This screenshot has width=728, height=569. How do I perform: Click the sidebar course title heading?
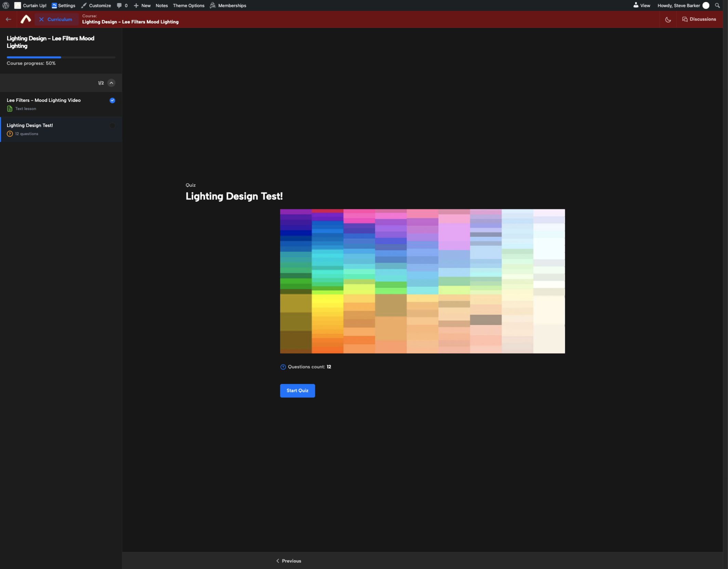51,42
